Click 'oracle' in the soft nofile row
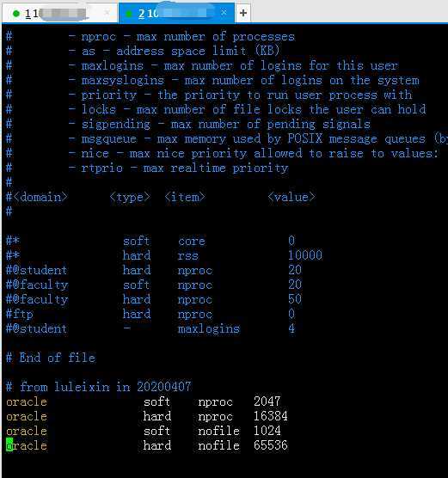This screenshot has height=478, width=448. pyautogui.click(x=27, y=432)
